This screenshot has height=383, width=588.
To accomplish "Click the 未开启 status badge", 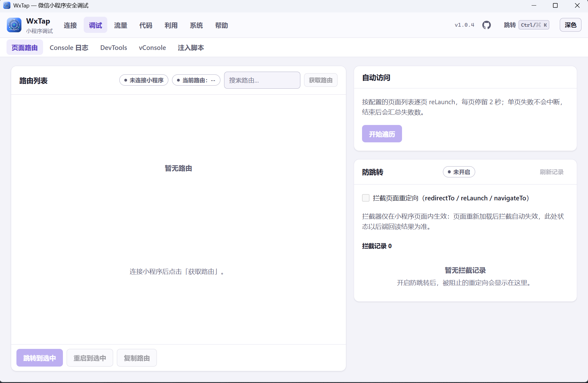I will [x=459, y=172].
